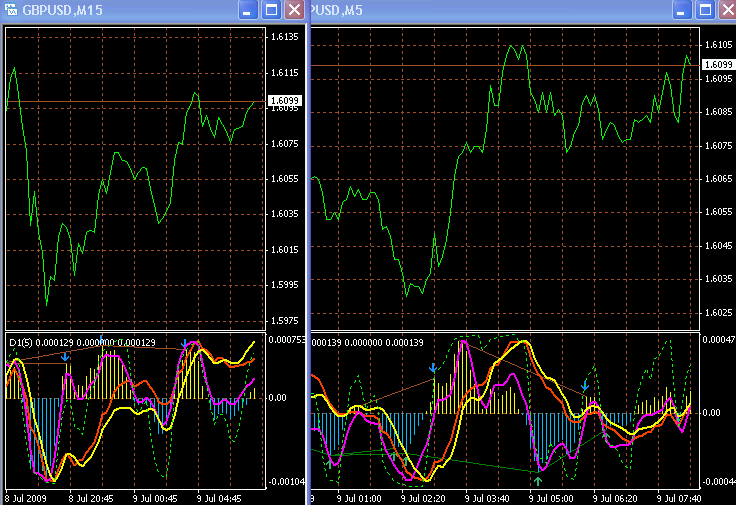Click the 1.5995 price label on the M15 scale

(x=284, y=285)
